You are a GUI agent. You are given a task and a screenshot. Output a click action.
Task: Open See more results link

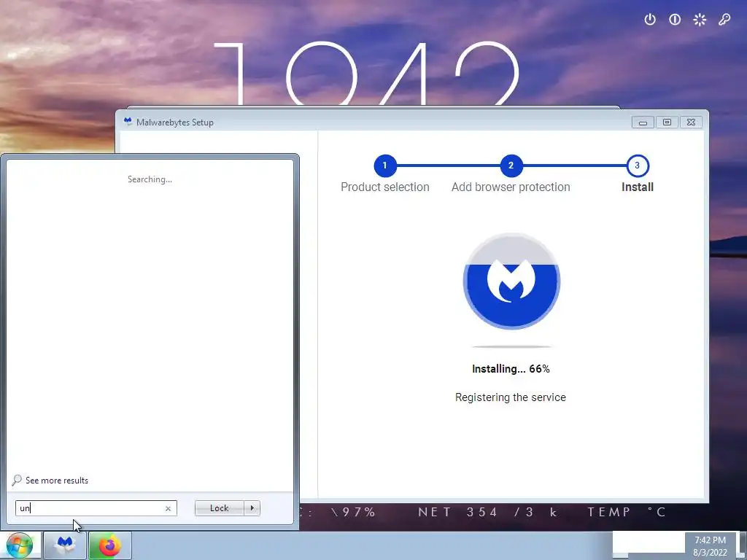pos(57,481)
